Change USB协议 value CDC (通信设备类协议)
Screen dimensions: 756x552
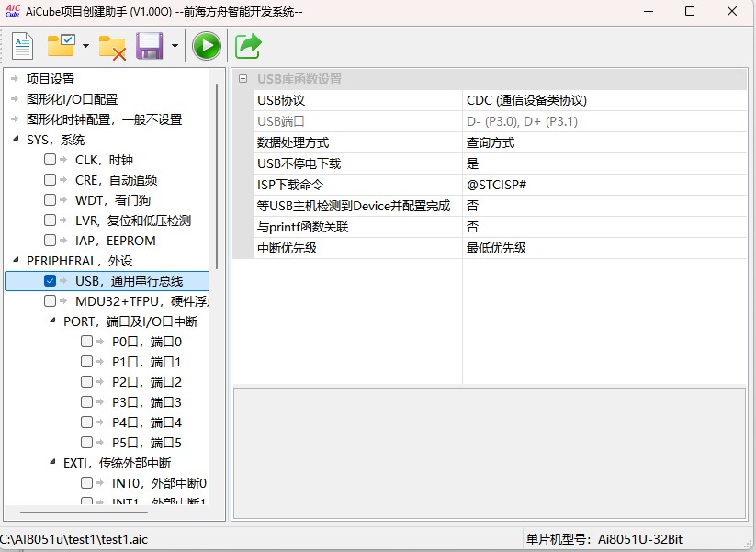tap(604, 100)
